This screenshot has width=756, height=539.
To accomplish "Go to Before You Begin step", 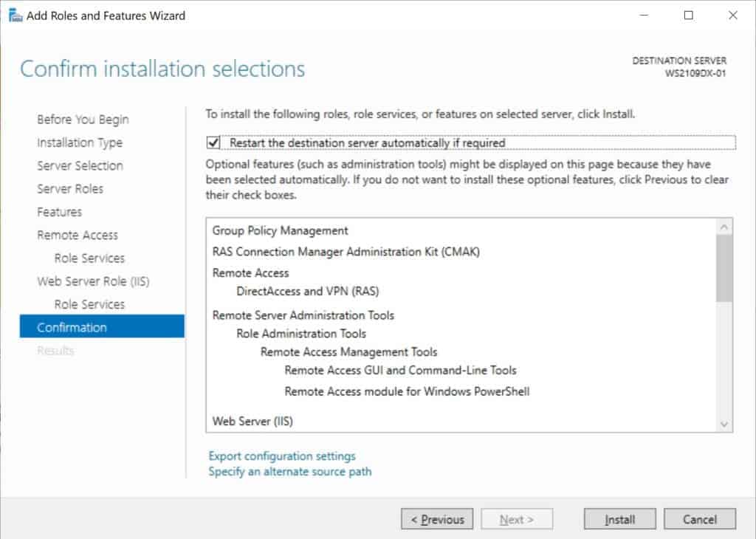I will (x=83, y=119).
